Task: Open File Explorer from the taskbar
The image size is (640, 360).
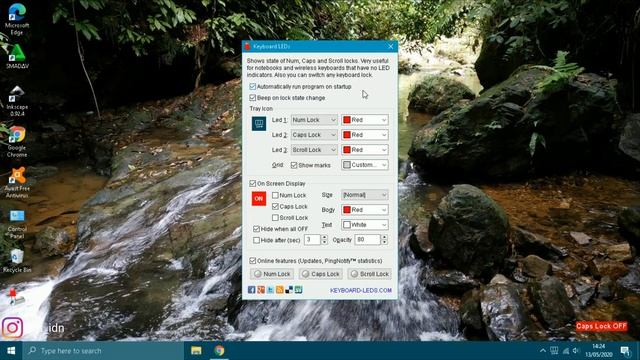Action: [196, 351]
